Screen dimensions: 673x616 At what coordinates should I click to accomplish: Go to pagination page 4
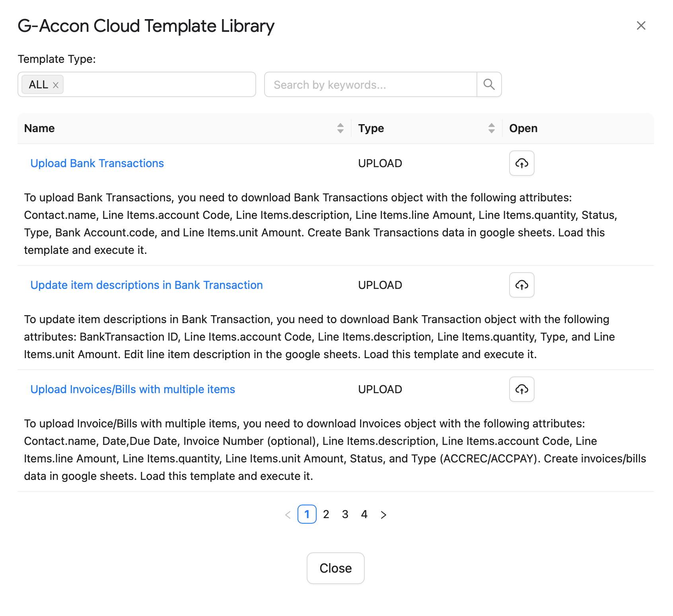364,514
